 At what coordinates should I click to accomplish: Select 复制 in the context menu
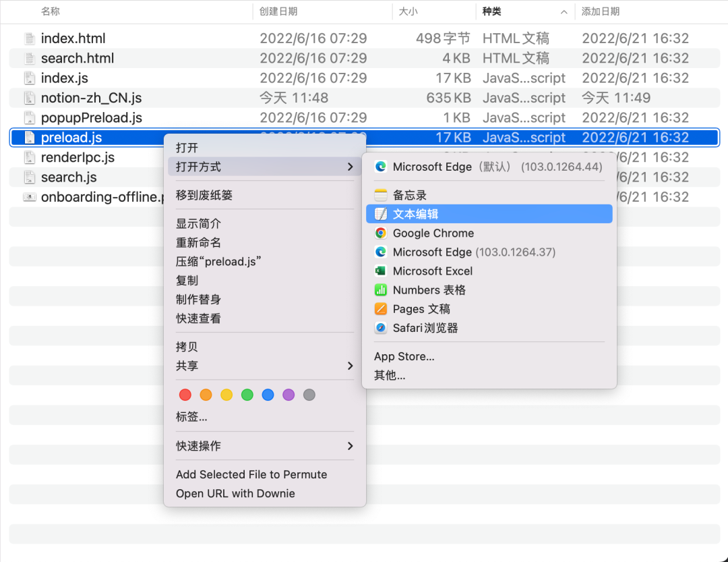pos(187,280)
